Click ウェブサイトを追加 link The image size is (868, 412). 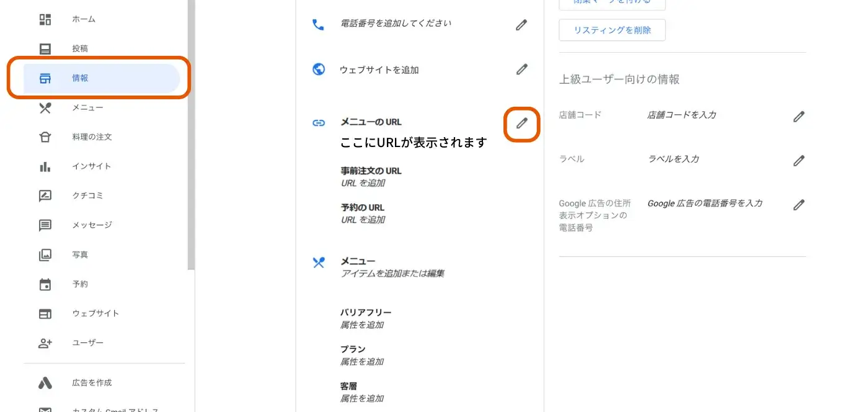click(x=379, y=70)
